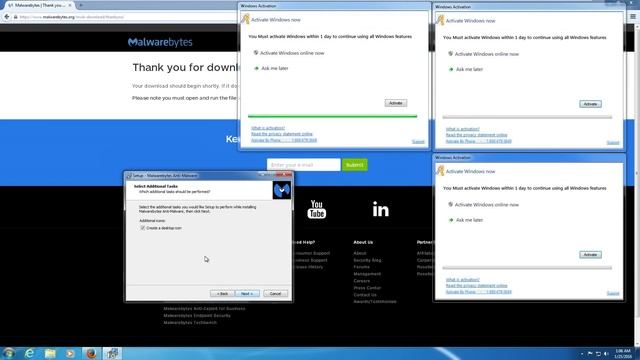This screenshot has width=640, height=360.
Task: Toggle the Create a desktop icon checkbox
Action: (142, 228)
